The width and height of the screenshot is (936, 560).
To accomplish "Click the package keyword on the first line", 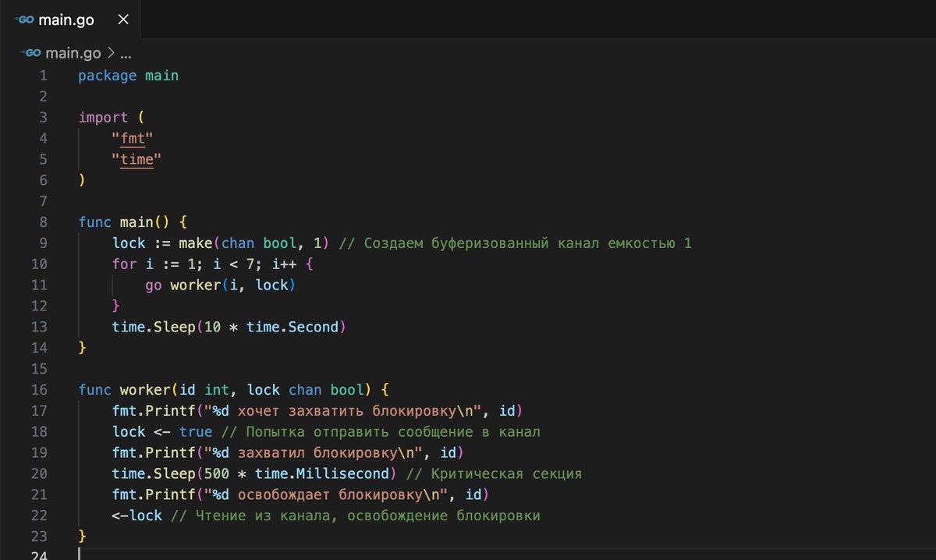I will pyautogui.click(x=107, y=76).
